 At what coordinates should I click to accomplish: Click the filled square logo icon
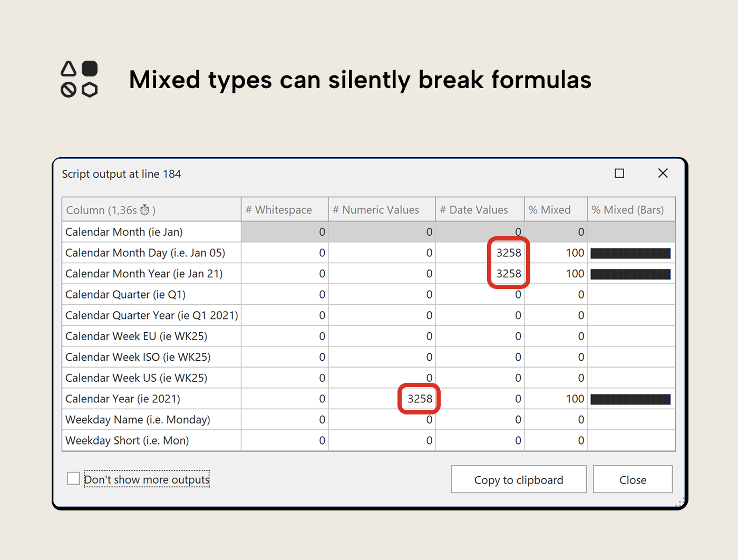pos(89,67)
